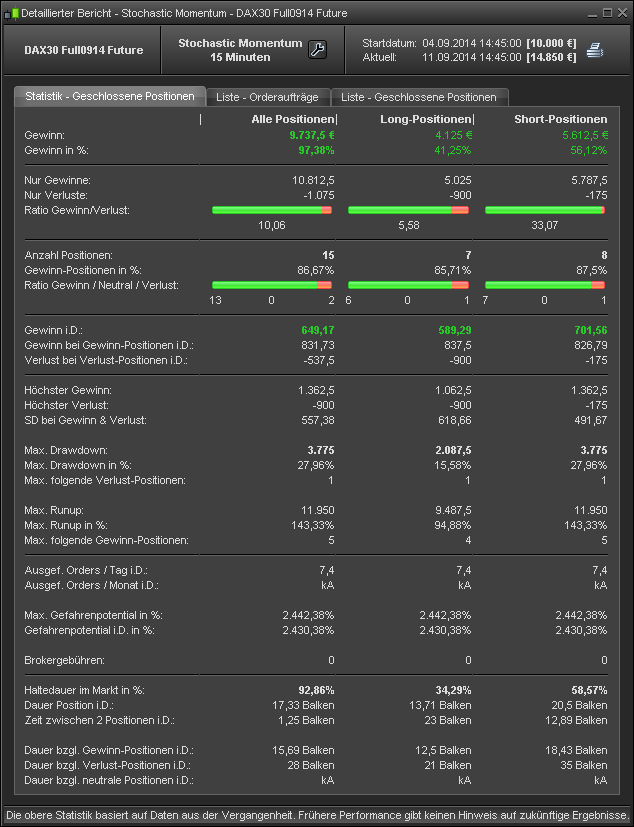Click the current capital value [14.850 €]
The height and width of the screenshot is (827, 634).
pyautogui.click(x=551, y=57)
